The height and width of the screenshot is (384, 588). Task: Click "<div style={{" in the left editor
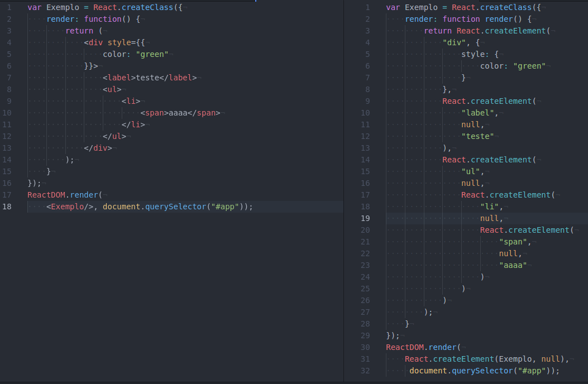coord(114,42)
